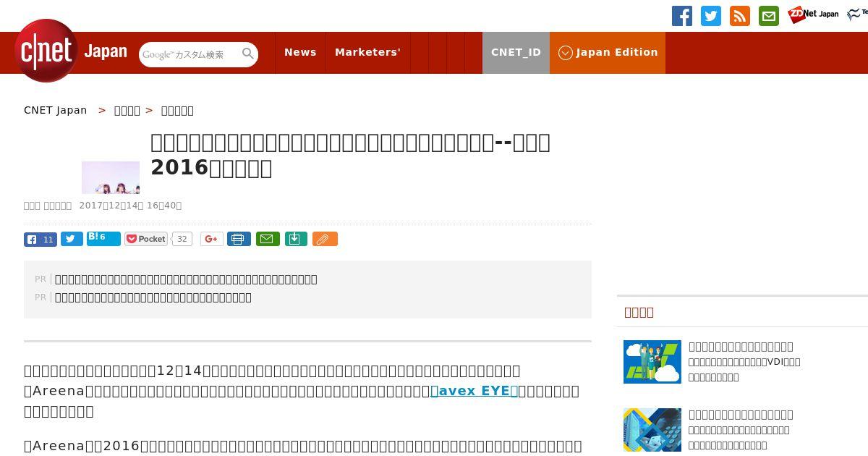Open the CNET_ID tab
This screenshot has height=456, width=868.
point(516,52)
